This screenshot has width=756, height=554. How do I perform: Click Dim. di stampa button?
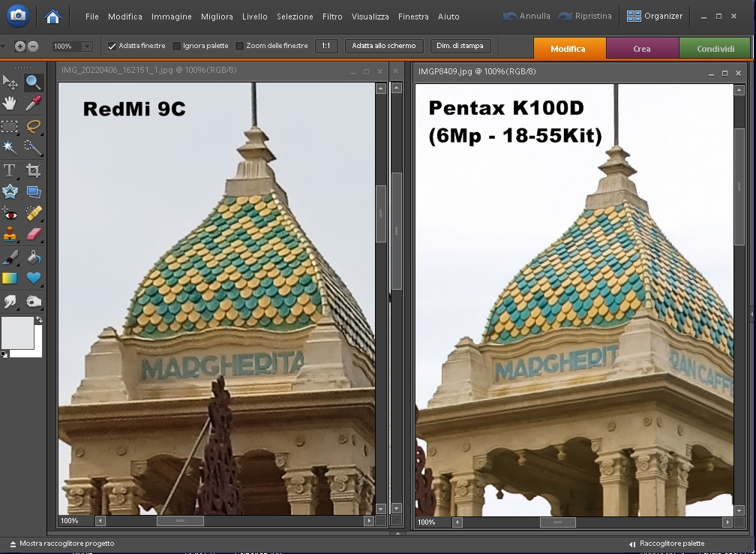click(460, 46)
